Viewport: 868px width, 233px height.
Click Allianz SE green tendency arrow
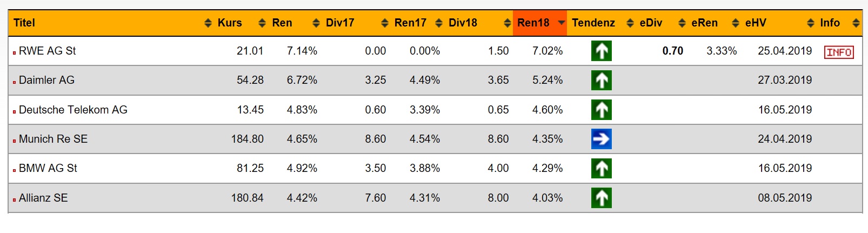pos(601,198)
